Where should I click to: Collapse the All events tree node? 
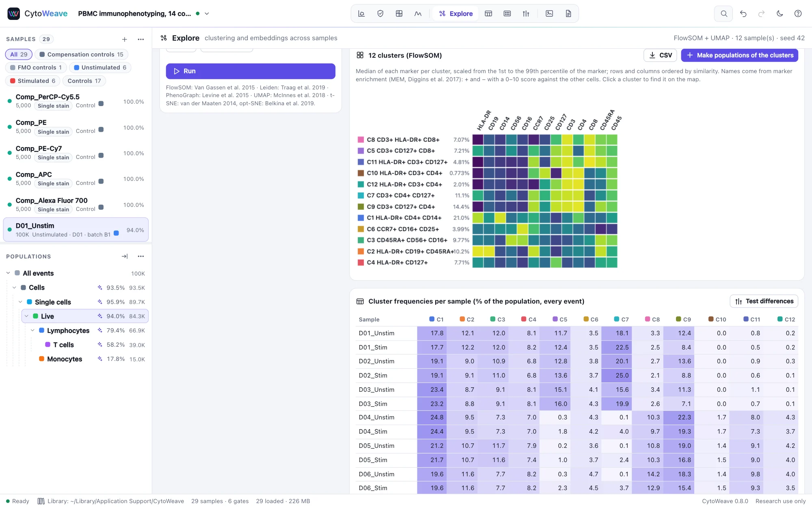tap(8, 273)
